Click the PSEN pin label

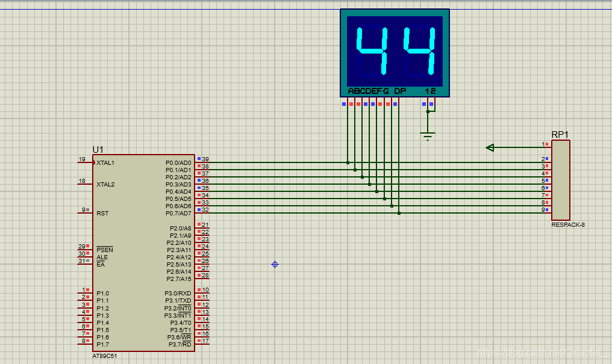click(x=105, y=250)
